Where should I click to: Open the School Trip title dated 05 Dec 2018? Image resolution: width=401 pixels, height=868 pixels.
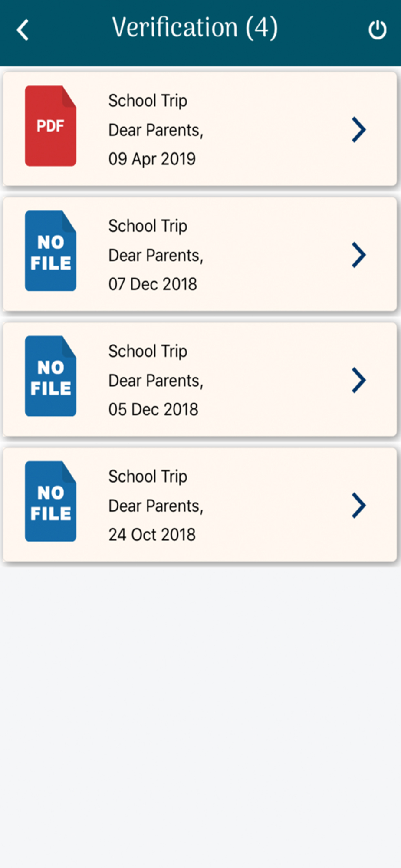coord(148,351)
